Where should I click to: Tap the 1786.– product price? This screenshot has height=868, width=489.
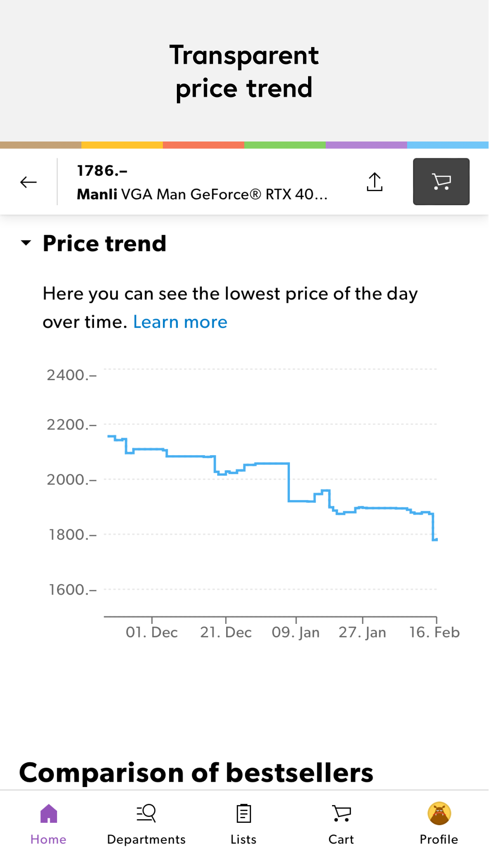click(102, 171)
